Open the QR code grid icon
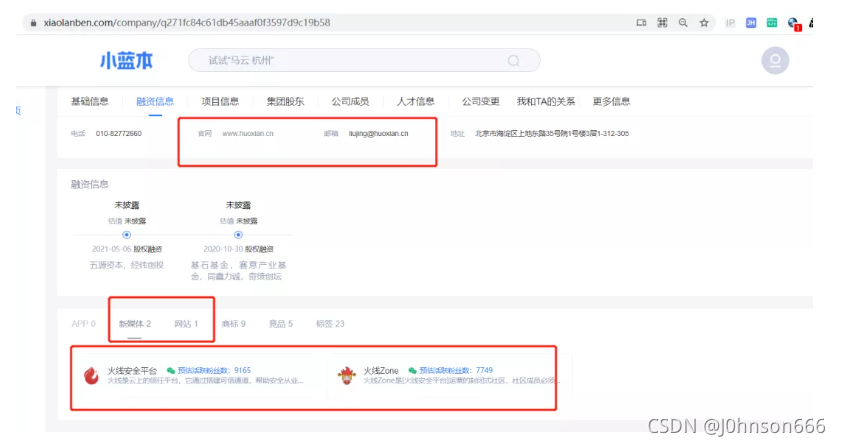Image resolution: width=841 pixels, height=446 pixels. (662, 23)
